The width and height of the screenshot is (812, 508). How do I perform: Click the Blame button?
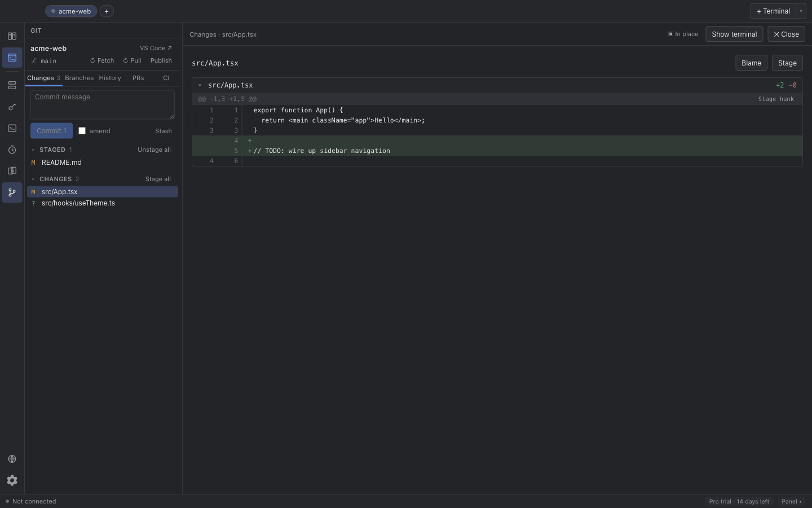pos(751,63)
